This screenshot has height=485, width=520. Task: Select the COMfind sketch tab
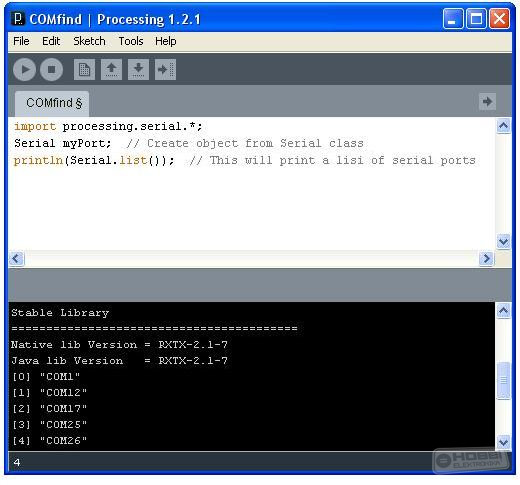click(53, 103)
